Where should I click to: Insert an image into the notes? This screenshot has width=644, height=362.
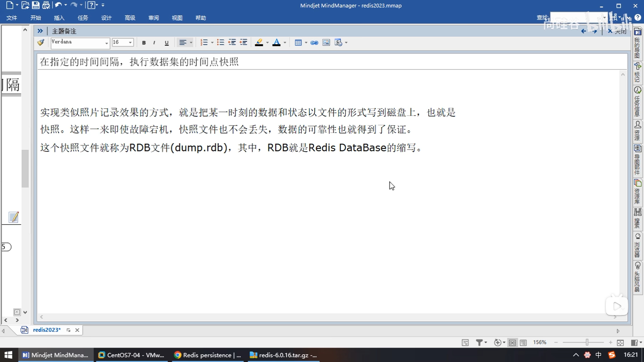point(326,43)
